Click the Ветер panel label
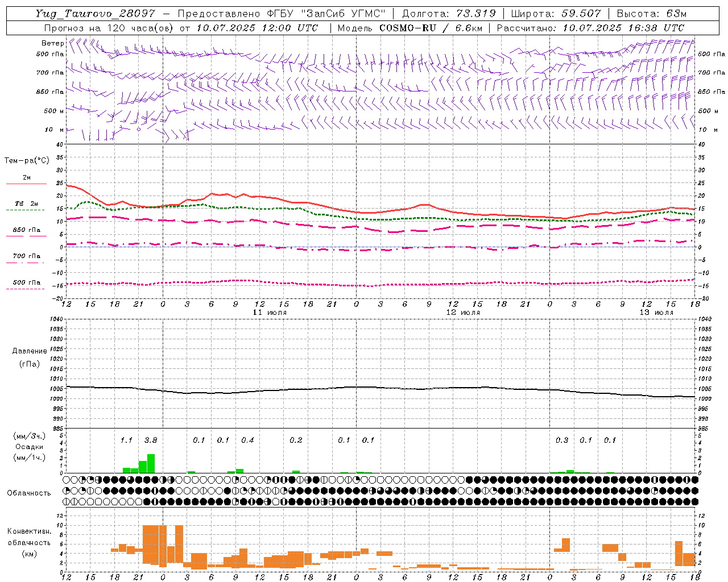Image resolution: width=728 pixels, height=582 pixels. click(52, 43)
